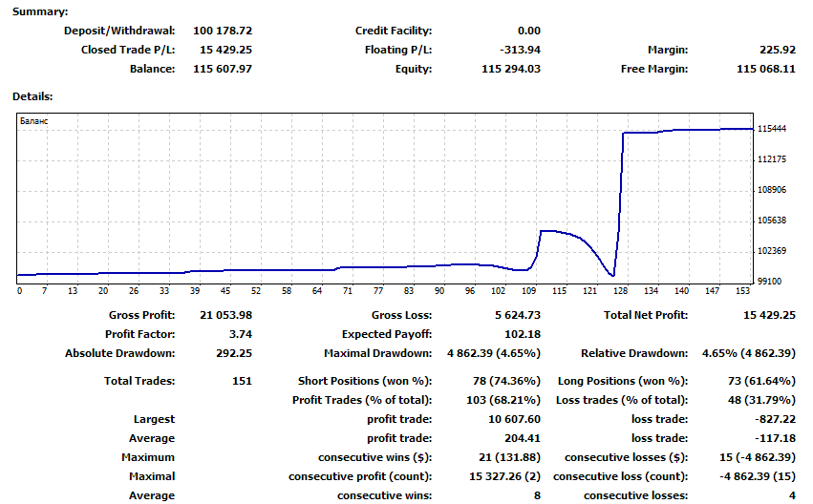Click the 115444 label on the chart axis
The height and width of the screenshot is (504, 813).
pyautogui.click(x=772, y=129)
